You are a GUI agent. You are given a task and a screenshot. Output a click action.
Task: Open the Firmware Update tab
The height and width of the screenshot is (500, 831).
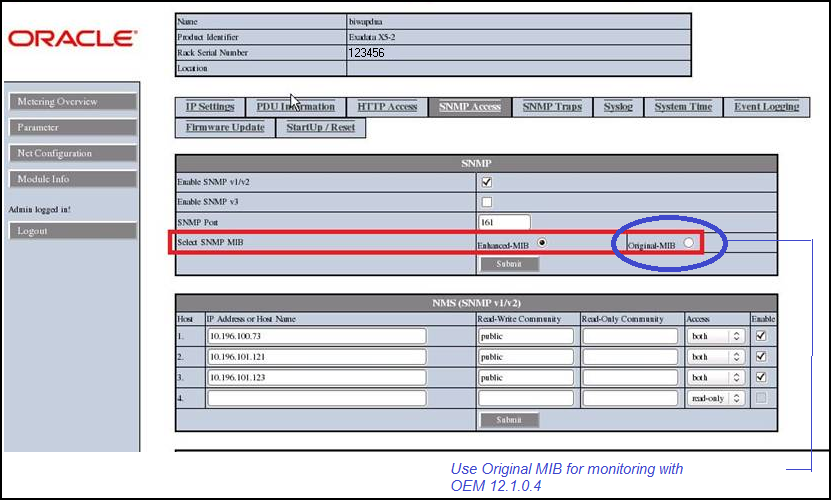(x=225, y=127)
